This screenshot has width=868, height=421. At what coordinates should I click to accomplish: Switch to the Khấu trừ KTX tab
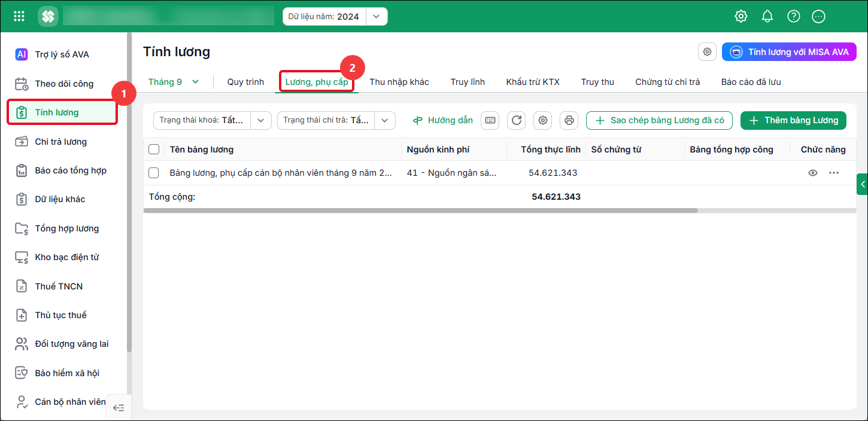pos(533,82)
